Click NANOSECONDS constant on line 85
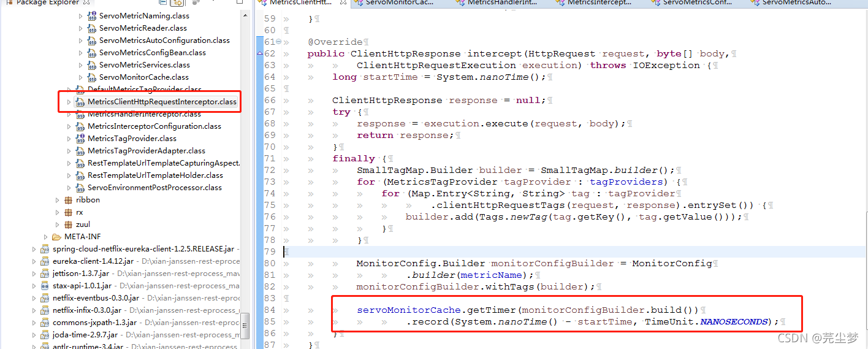 tap(734, 321)
